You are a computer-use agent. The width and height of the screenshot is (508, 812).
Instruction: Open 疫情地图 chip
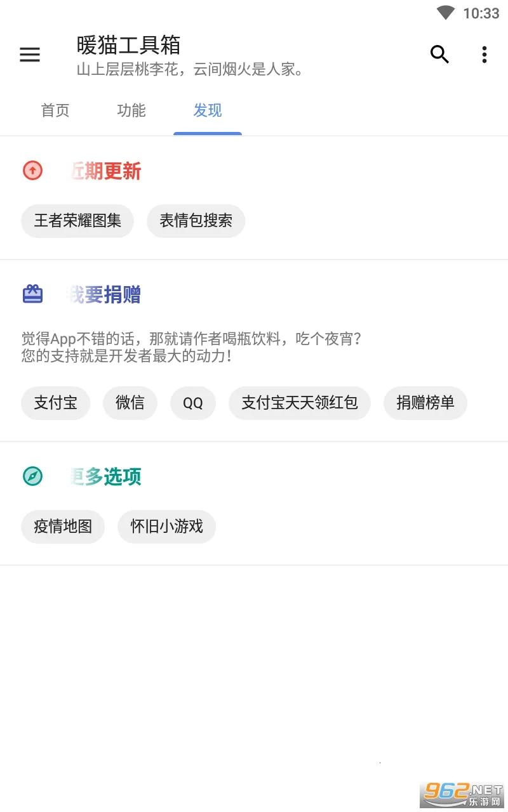click(63, 526)
